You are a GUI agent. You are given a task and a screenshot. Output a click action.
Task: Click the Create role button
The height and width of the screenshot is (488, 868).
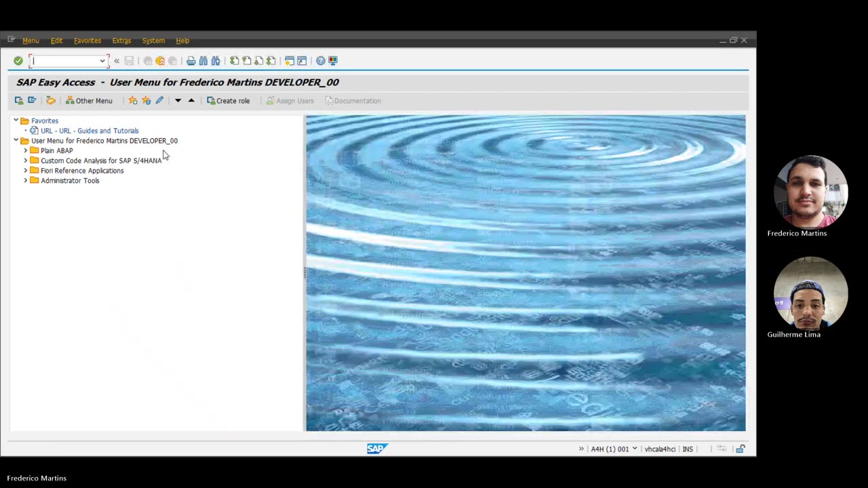point(229,100)
